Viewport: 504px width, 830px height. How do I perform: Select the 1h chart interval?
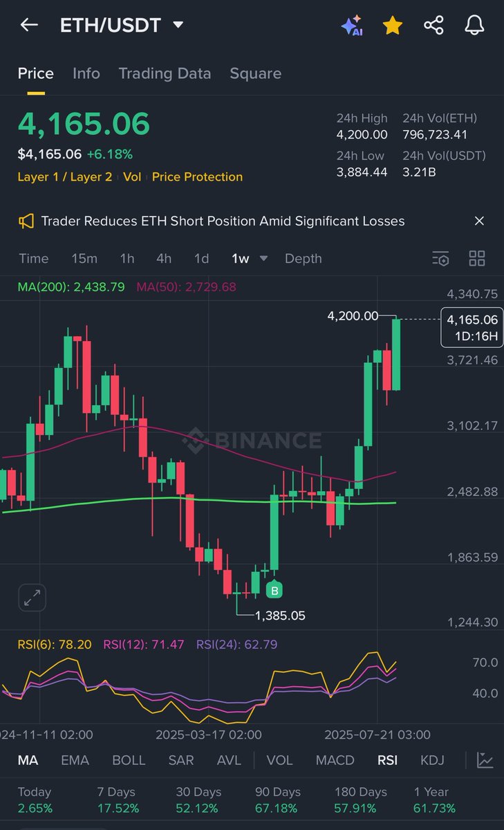[x=127, y=259]
